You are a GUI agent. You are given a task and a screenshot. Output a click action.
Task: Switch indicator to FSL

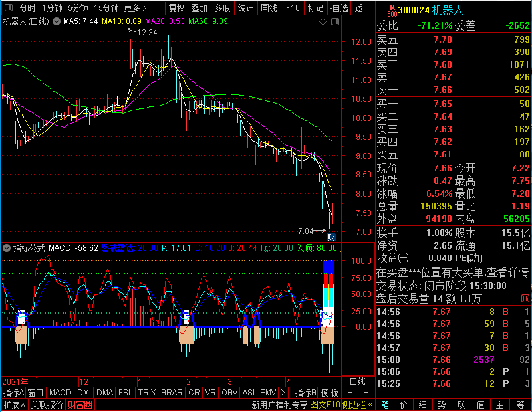tap(126, 393)
